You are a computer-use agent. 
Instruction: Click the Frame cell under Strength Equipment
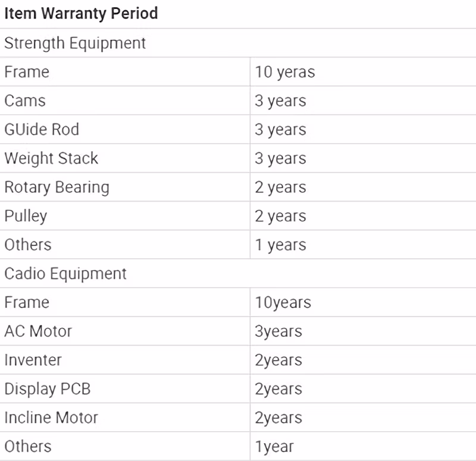125,71
